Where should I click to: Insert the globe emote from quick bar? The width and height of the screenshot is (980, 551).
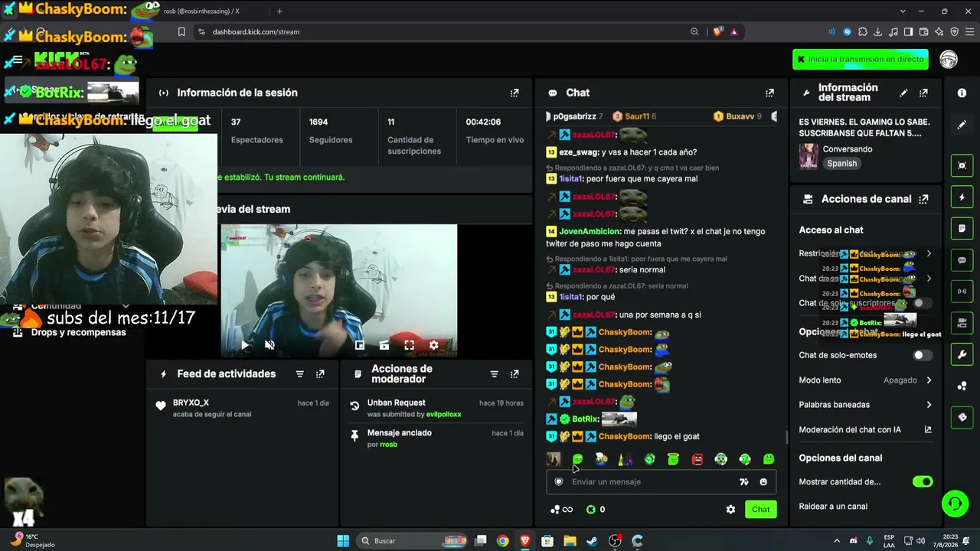pos(649,459)
